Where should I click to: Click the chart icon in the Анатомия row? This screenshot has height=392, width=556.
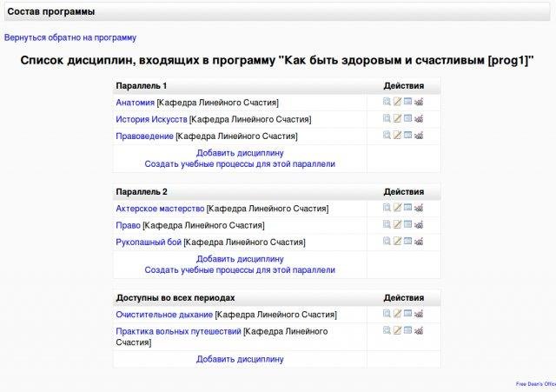pyautogui.click(x=419, y=103)
